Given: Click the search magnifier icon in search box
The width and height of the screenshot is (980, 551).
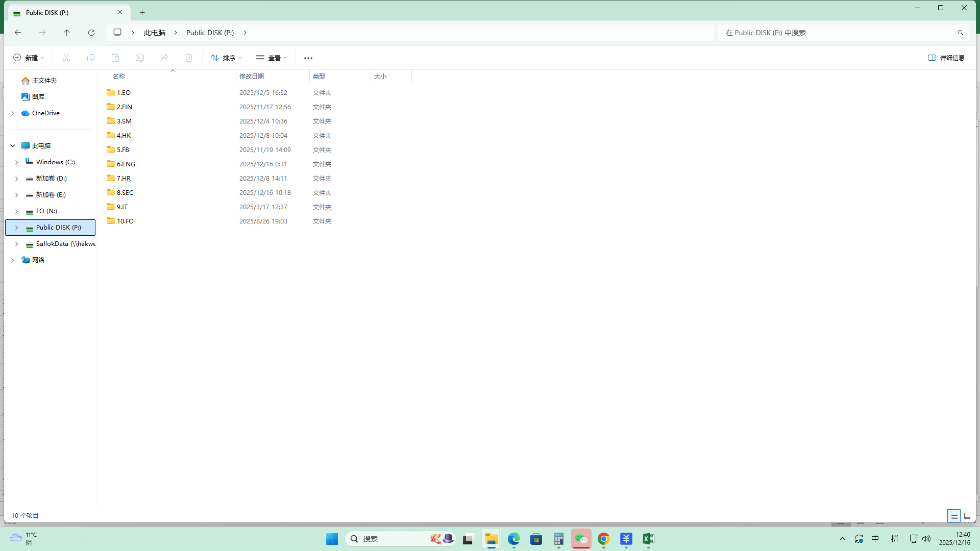Looking at the screenshot, I should (x=960, y=33).
